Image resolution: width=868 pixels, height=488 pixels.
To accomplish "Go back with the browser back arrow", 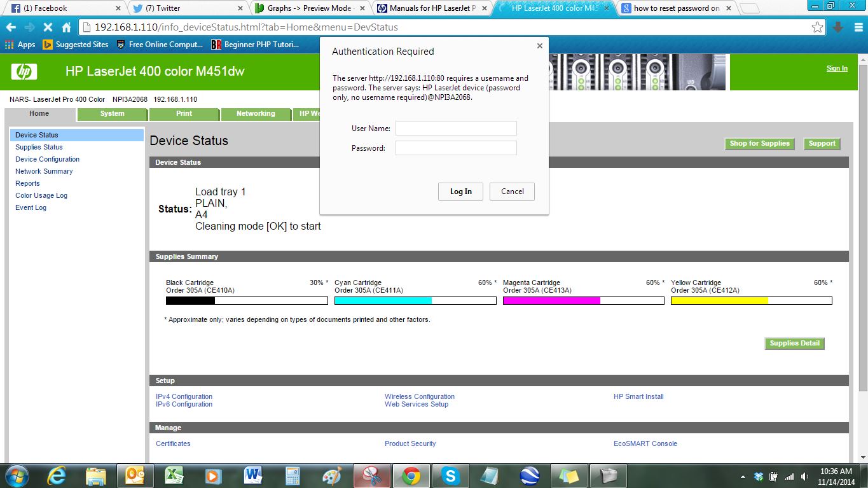I will [11, 27].
